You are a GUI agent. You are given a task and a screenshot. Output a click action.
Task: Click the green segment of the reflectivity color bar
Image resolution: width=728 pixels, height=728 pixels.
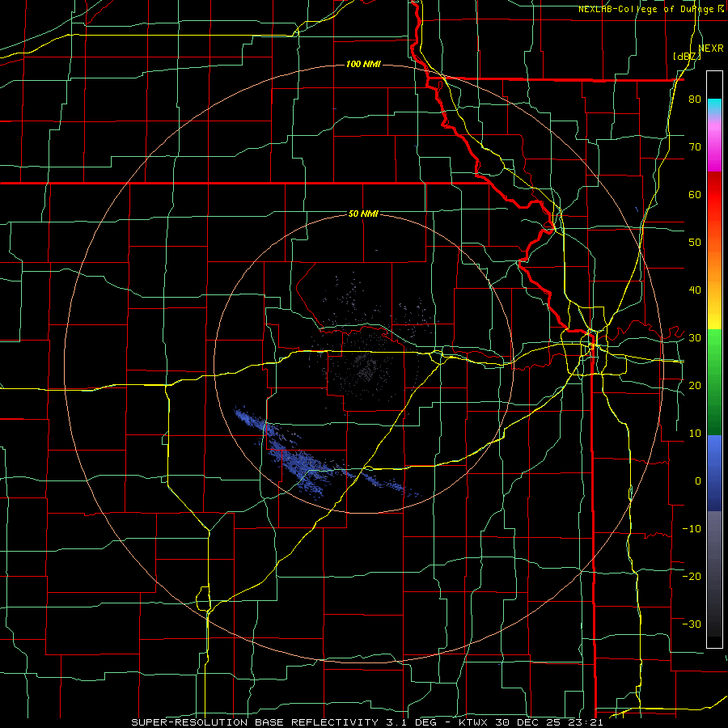[x=714, y=382]
